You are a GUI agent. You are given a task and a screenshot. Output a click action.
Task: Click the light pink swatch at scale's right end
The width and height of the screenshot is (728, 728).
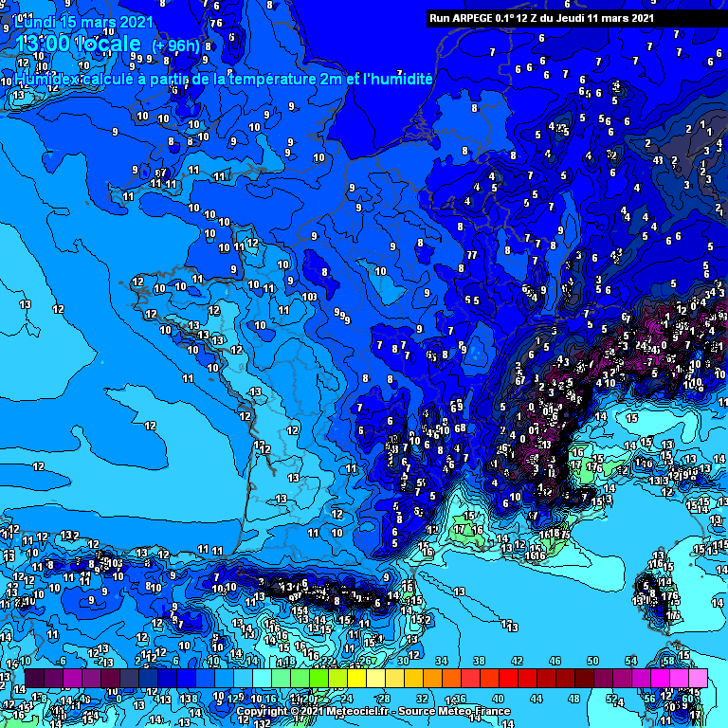tap(698, 679)
